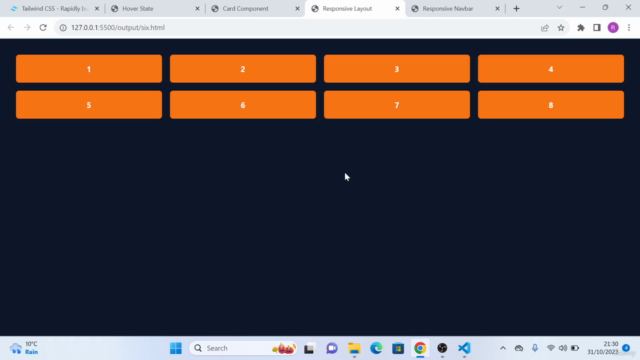Open the Chrome profile avatar
Screen dimensions: 640x360
[x=613, y=28]
